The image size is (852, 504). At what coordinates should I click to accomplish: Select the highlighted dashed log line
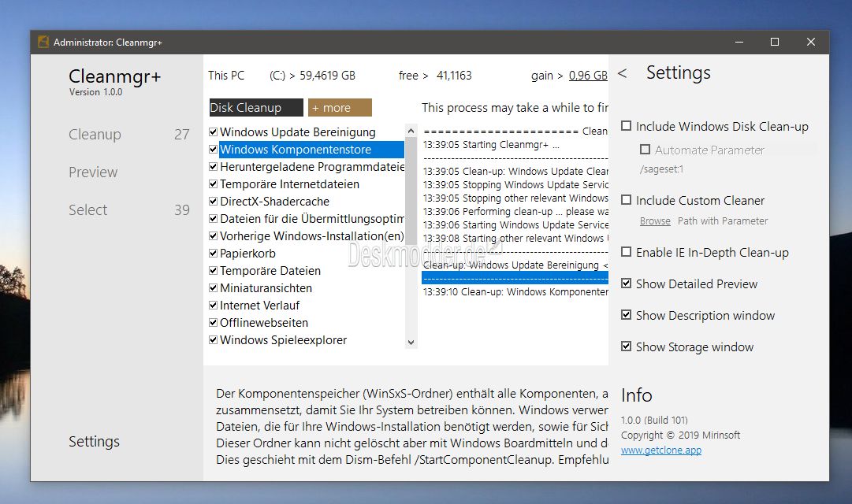pos(515,278)
